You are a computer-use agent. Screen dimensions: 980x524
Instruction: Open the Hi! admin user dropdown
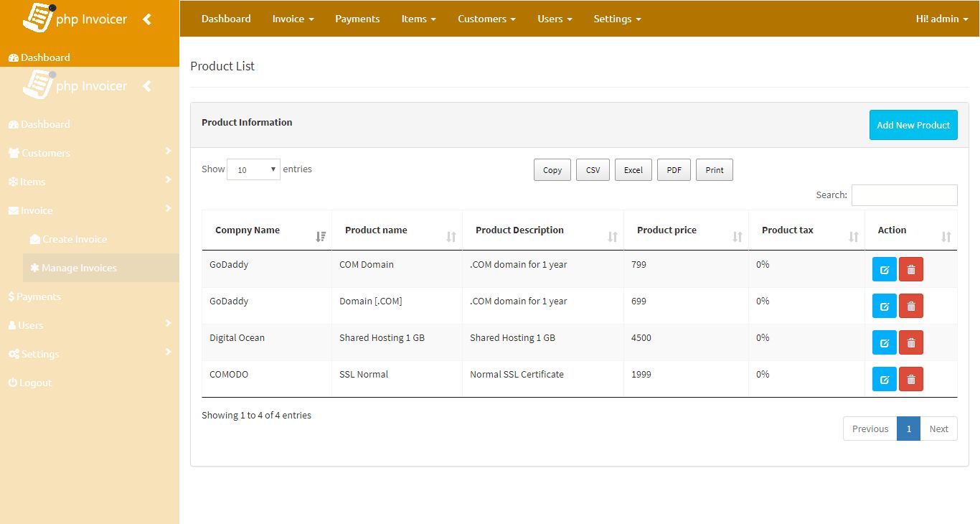(941, 19)
